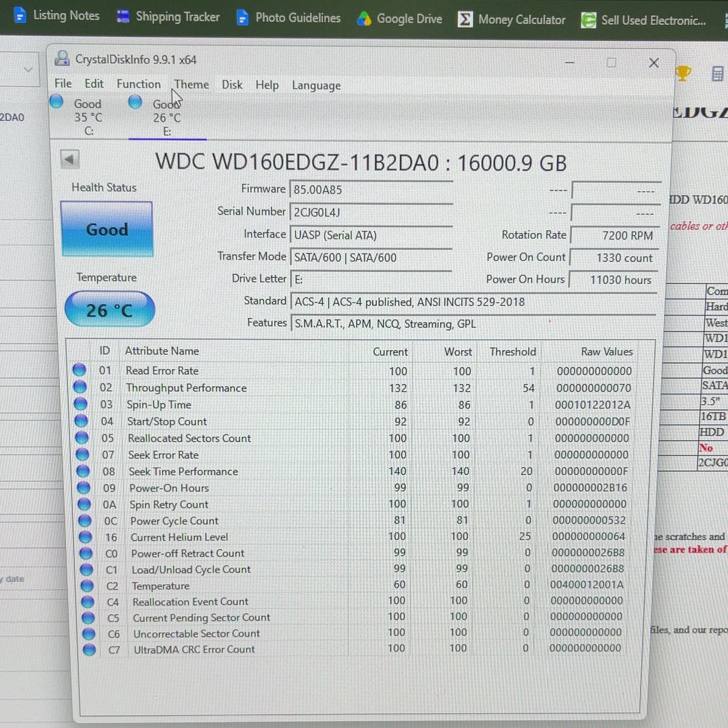
Task: Click the Load/Unload Cycle Count status icon
Action: click(x=86, y=569)
